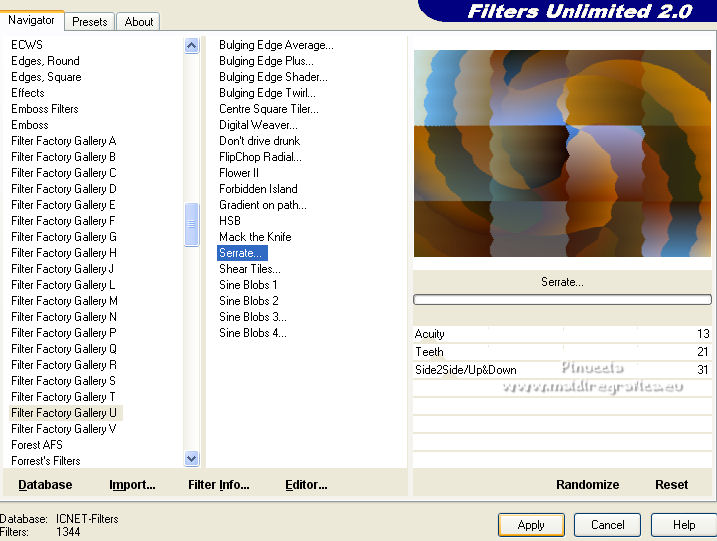Choose the Serrate... filter
Image resolution: width=717 pixels, height=541 pixels.
[242, 253]
